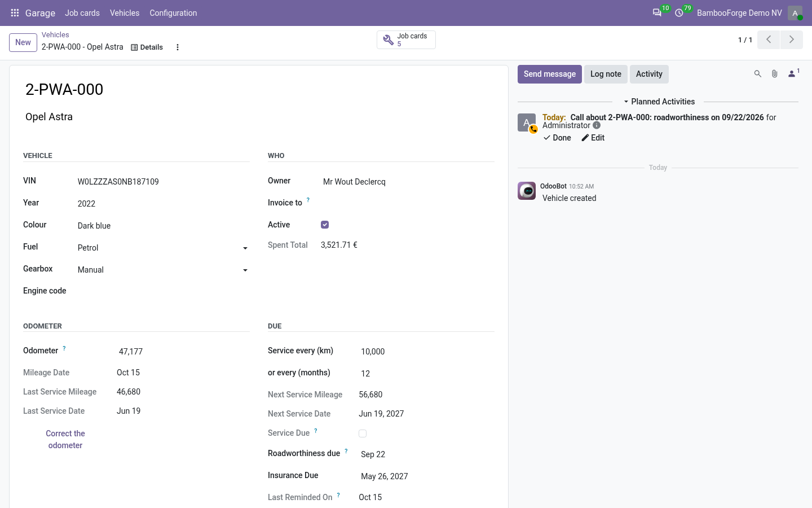Click the Engine code input field
Viewport: 812px width, 508px height.
click(x=162, y=292)
